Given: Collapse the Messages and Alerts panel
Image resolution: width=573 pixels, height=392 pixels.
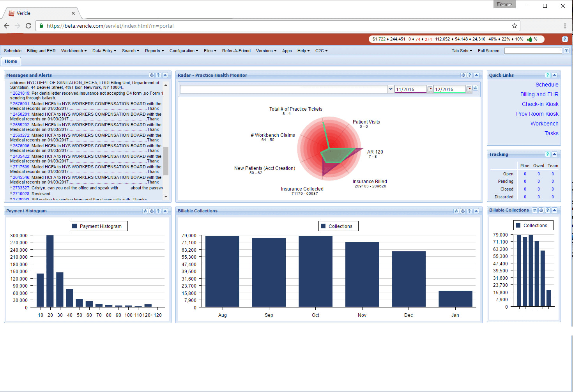Looking at the screenshot, I should [x=165, y=75].
